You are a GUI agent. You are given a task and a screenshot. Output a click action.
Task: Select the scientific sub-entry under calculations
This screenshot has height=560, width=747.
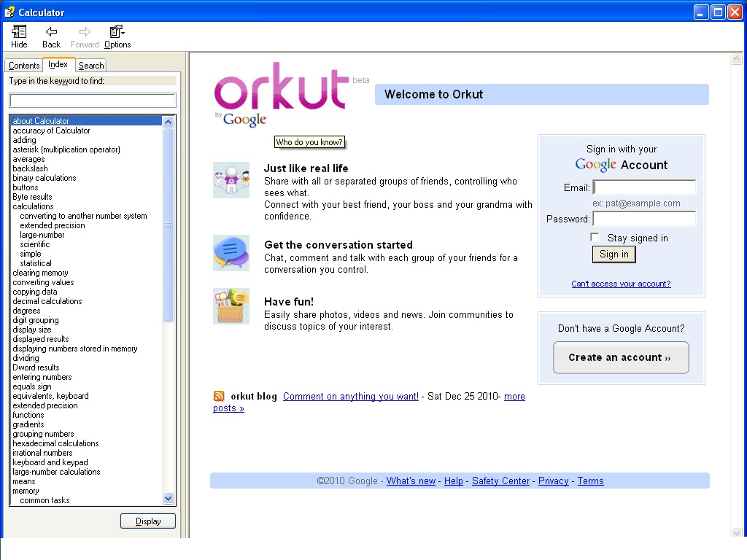(x=35, y=244)
